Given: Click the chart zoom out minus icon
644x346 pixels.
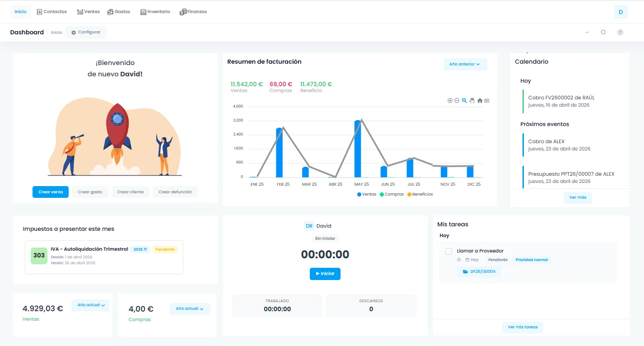Looking at the screenshot, I should (x=457, y=101).
